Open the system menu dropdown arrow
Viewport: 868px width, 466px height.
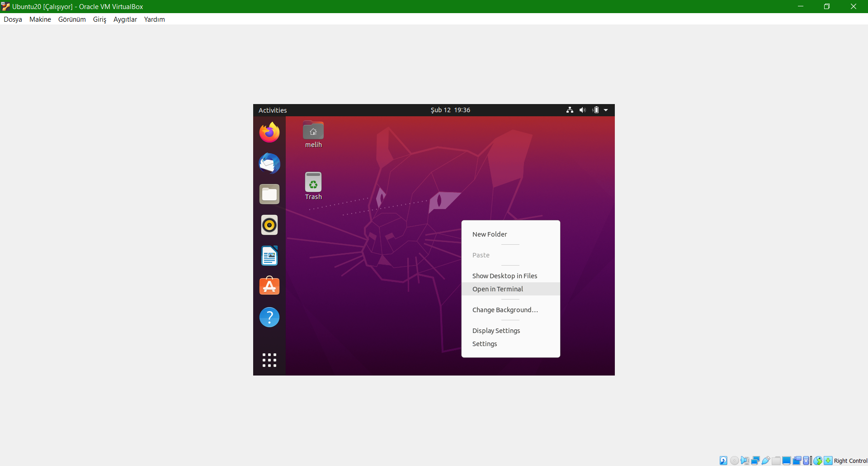(x=606, y=110)
